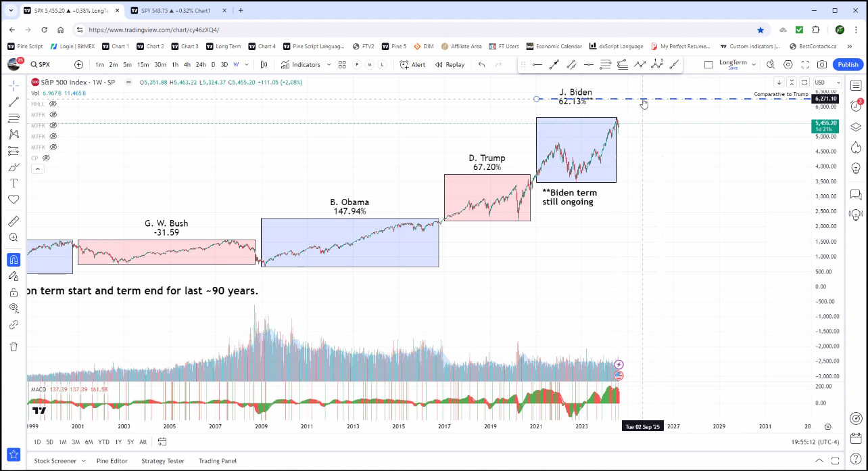
Task: Show the hidden HHLL indicator
Action: [53, 104]
